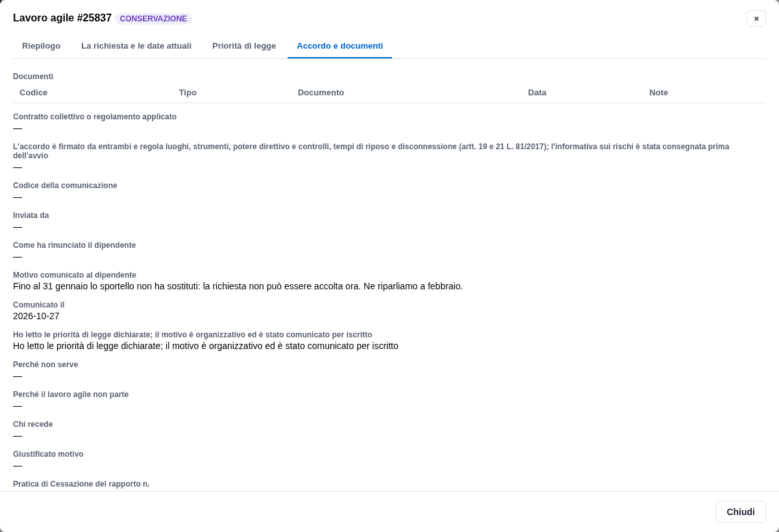
Task: Click the Perché non serve label
Action: [45, 365]
